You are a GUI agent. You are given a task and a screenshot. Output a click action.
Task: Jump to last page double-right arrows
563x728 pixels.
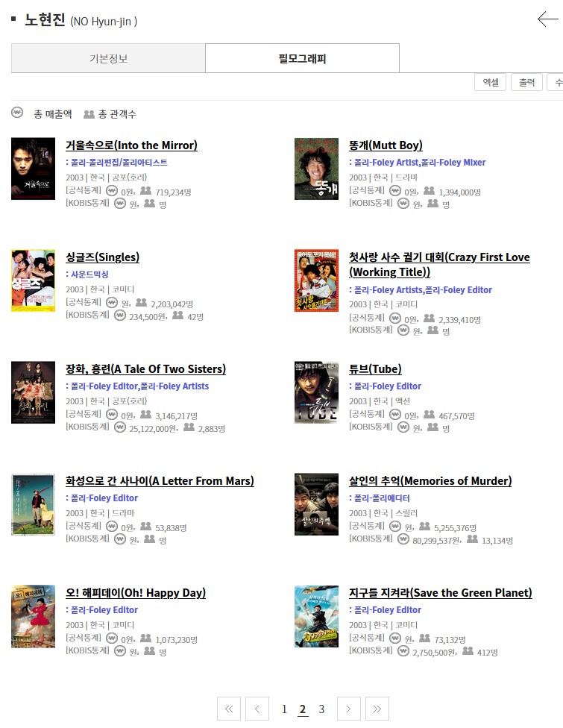pos(377,709)
